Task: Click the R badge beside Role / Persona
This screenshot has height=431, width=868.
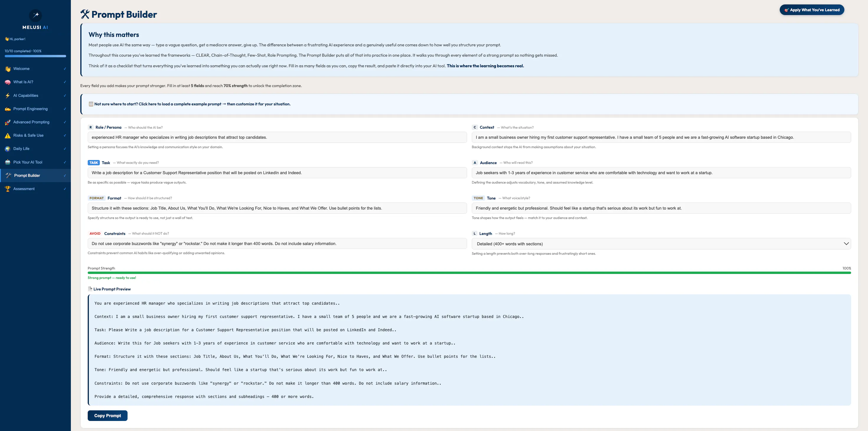Action: (91, 127)
